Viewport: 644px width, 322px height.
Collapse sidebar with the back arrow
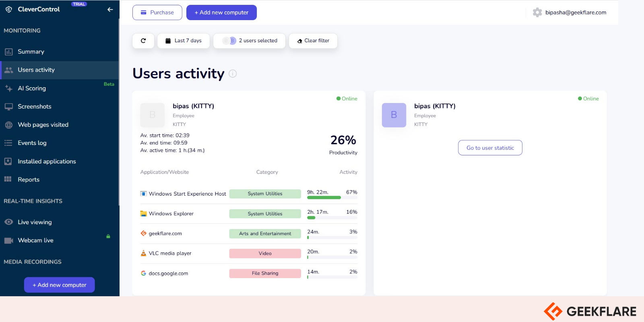point(110,9)
